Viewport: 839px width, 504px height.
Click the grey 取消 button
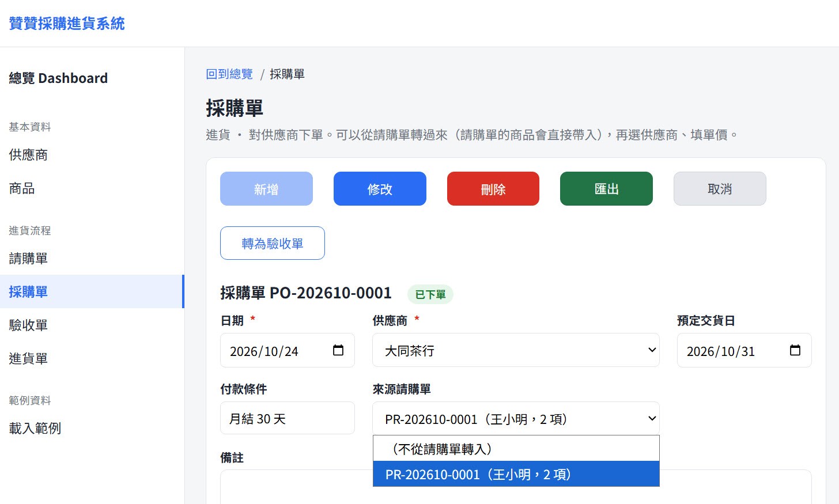pos(720,189)
